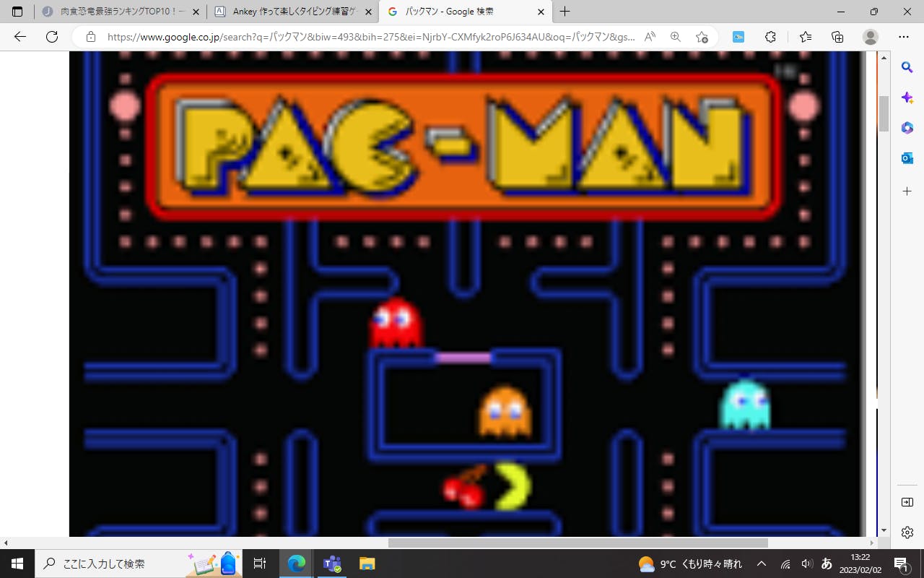924x578 pixels.
Task: Open the tab actions menu
Action: [17, 12]
